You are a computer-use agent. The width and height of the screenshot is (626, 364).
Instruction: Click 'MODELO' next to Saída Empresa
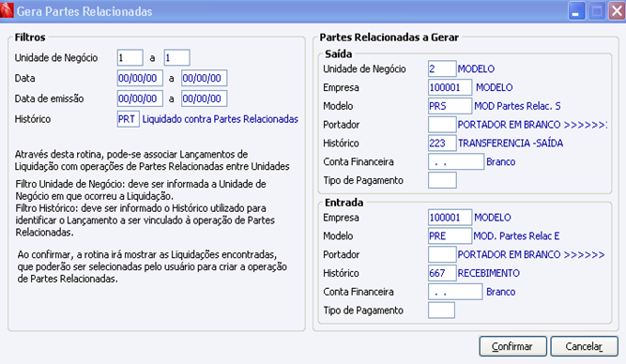pyautogui.click(x=495, y=87)
